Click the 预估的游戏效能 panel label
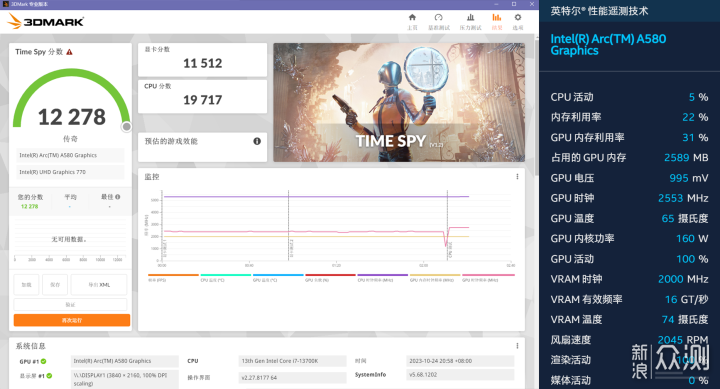 tap(171, 141)
